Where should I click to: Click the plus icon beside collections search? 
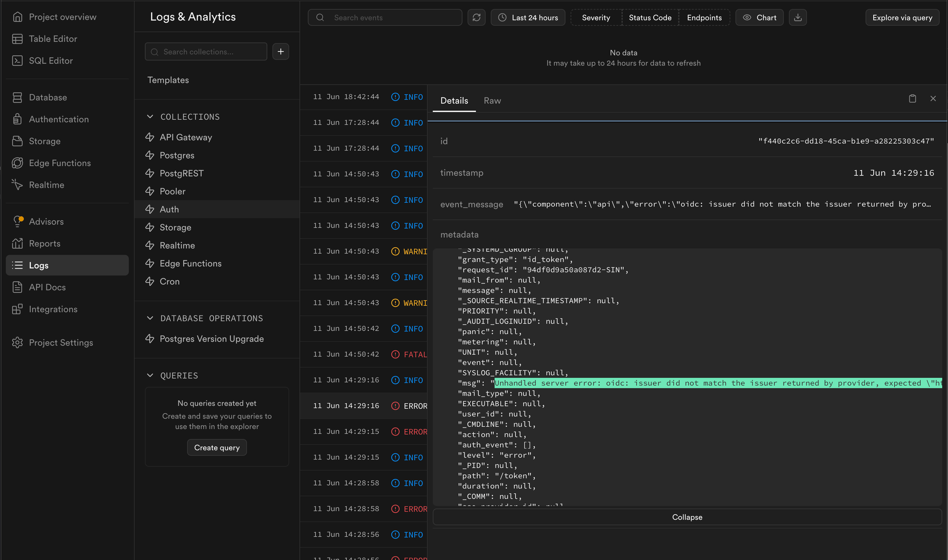coord(281,52)
